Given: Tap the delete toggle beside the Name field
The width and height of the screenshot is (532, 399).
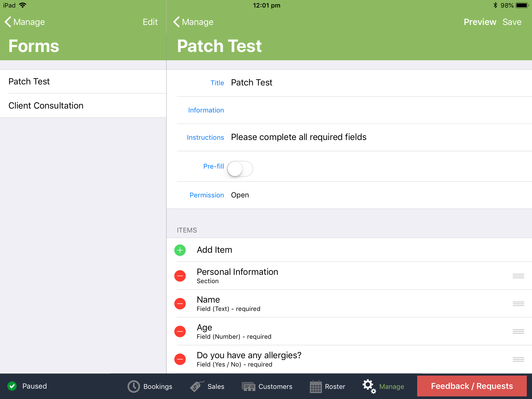Looking at the screenshot, I should 180,303.
